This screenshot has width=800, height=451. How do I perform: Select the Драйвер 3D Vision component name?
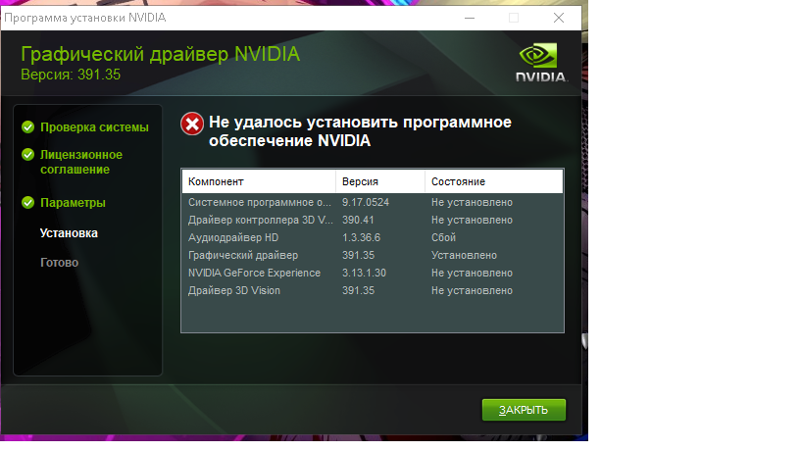[234, 290]
